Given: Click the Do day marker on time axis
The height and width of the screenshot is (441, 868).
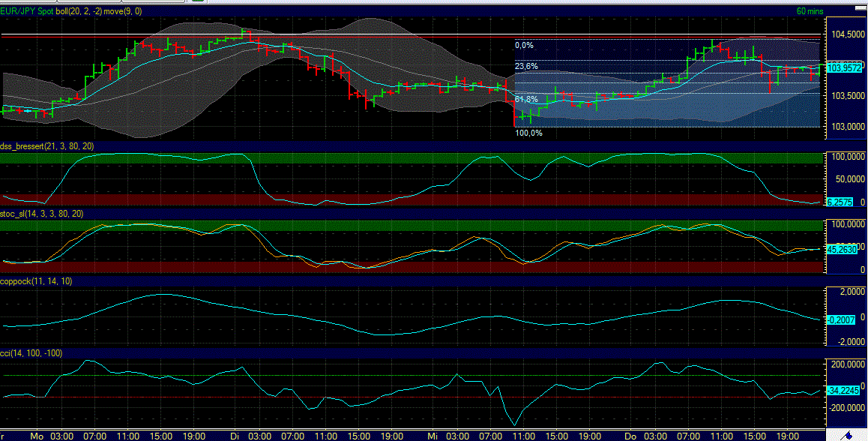Looking at the screenshot, I should [x=630, y=435].
